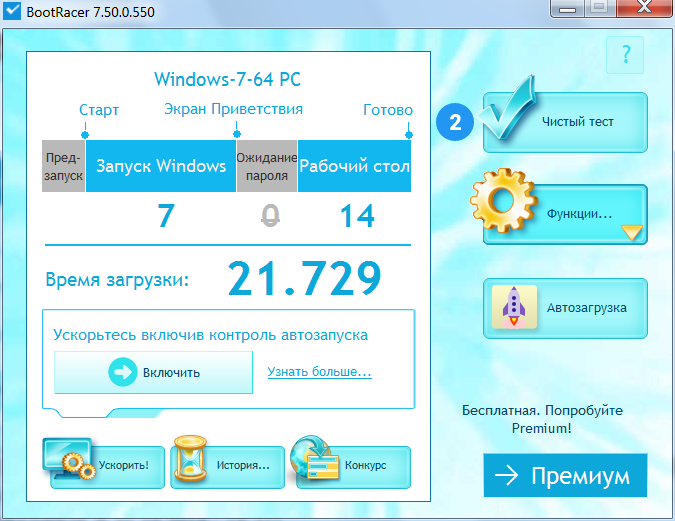Click the Готово marker label
Image resolution: width=675 pixels, height=521 pixels.
[388, 110]
